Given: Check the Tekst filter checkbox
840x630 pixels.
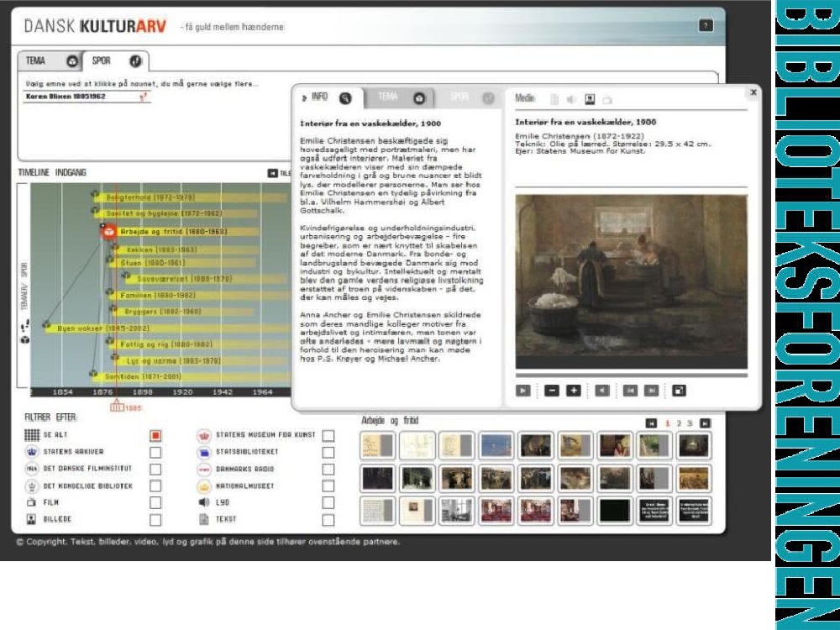Looking at the screenshot, I should 328,520.
